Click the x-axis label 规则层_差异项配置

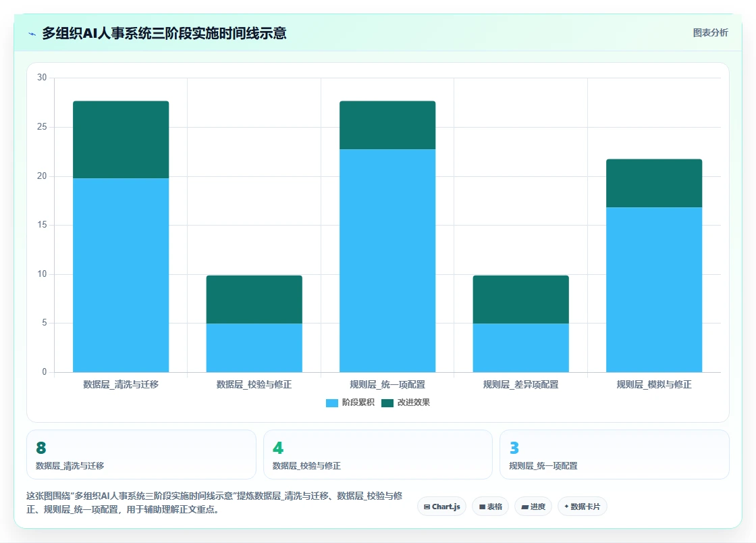[x=520, y=384]
